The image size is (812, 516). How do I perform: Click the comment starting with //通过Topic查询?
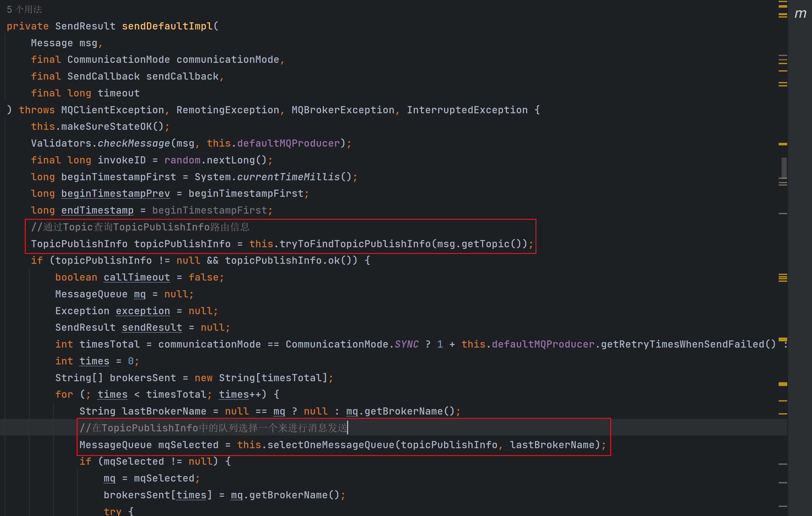tap(140, 227)
